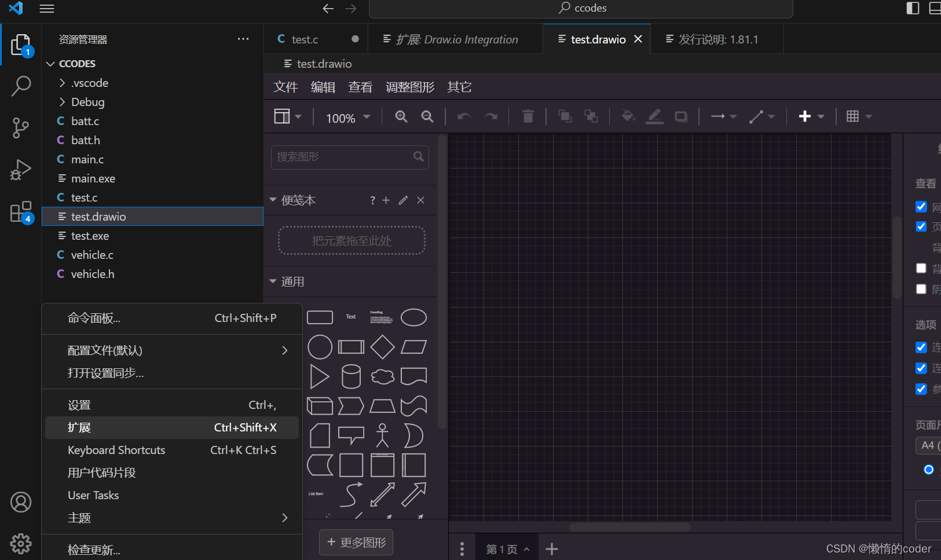Image resolution: width=941 pixels, height=560 pixels.
Task: Open the view panel layout dropdown
Action: tap(288, 116)
